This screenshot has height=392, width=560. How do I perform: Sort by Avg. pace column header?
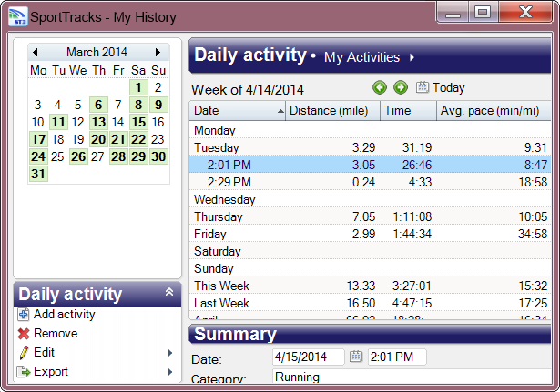point(494,111)
